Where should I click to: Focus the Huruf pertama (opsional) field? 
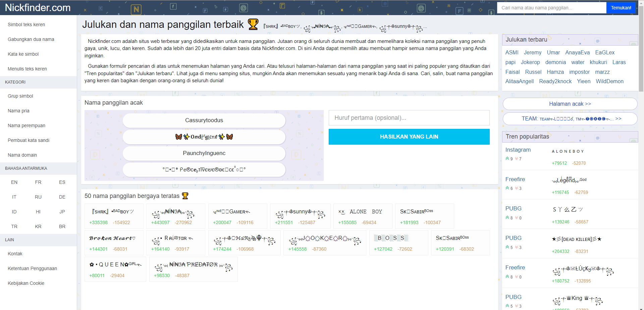click(x=409, y=118)
